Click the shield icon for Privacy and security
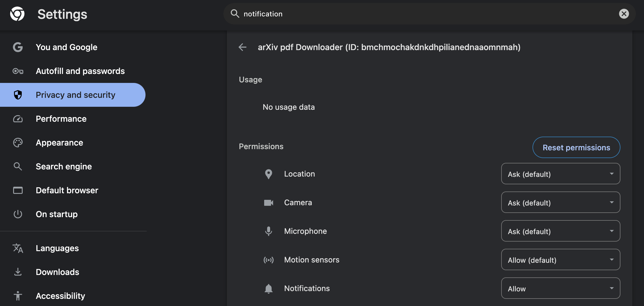 point(18,95)
